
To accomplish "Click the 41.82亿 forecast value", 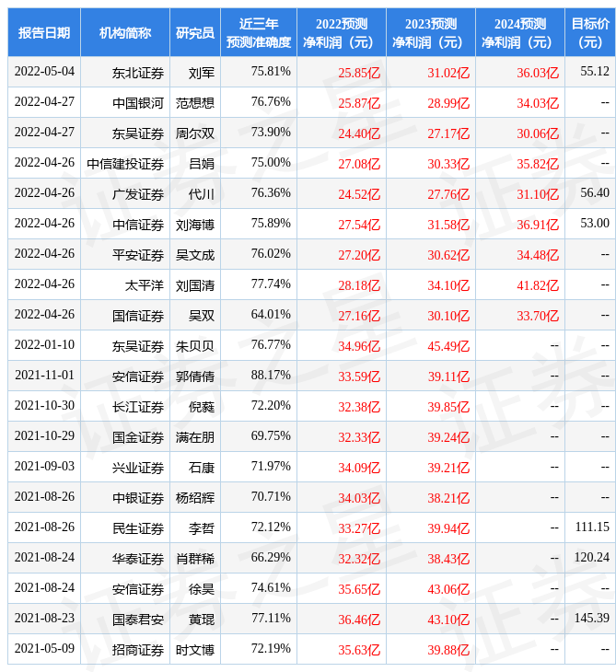I will click(538, 286).
